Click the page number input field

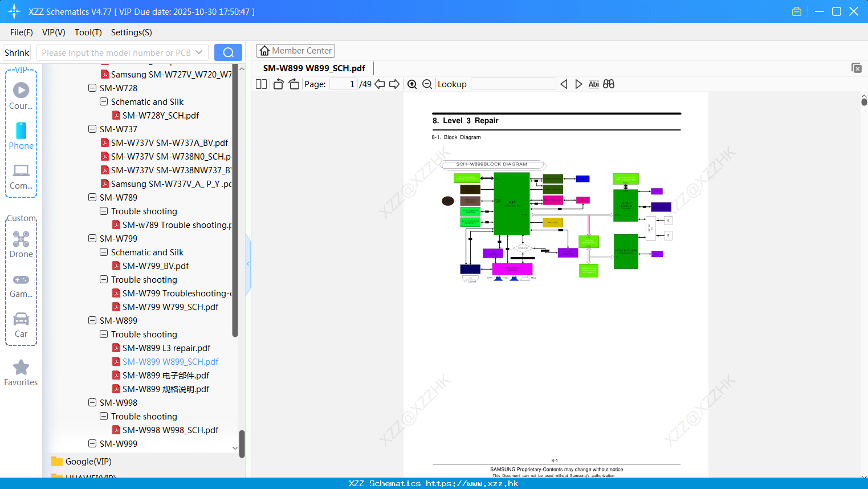344,84
